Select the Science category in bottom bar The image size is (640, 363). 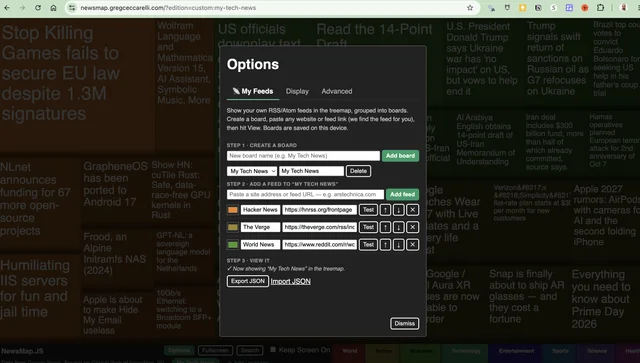(x=597, y=351)
